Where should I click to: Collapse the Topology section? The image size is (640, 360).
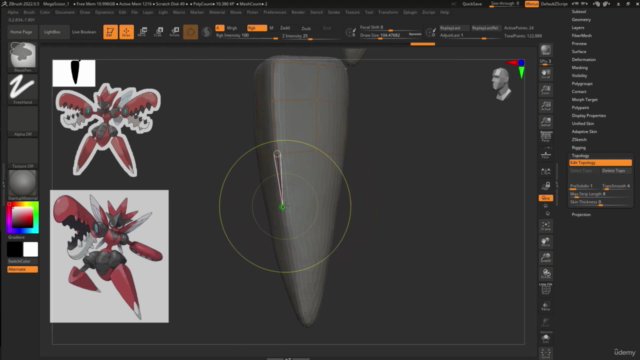click(580, 156)
